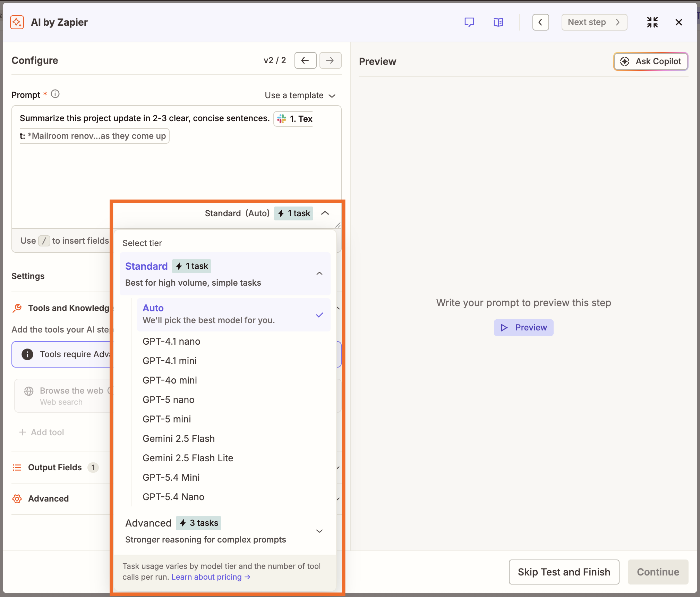
Task: Click the Advanced settings gear icon
Action: pyautogui.click(x=17, y=499)
